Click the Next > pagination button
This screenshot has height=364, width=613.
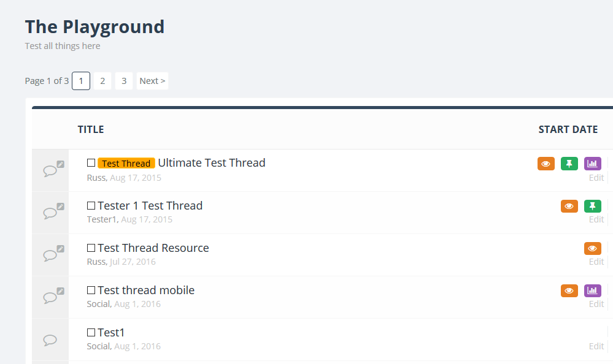pyautogui.click(x=152, y=81)
